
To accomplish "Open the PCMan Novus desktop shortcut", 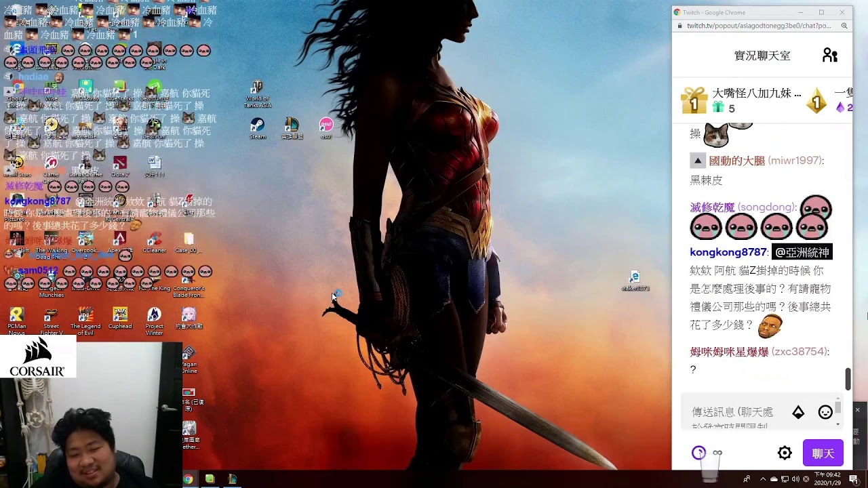I will (17, 321).
